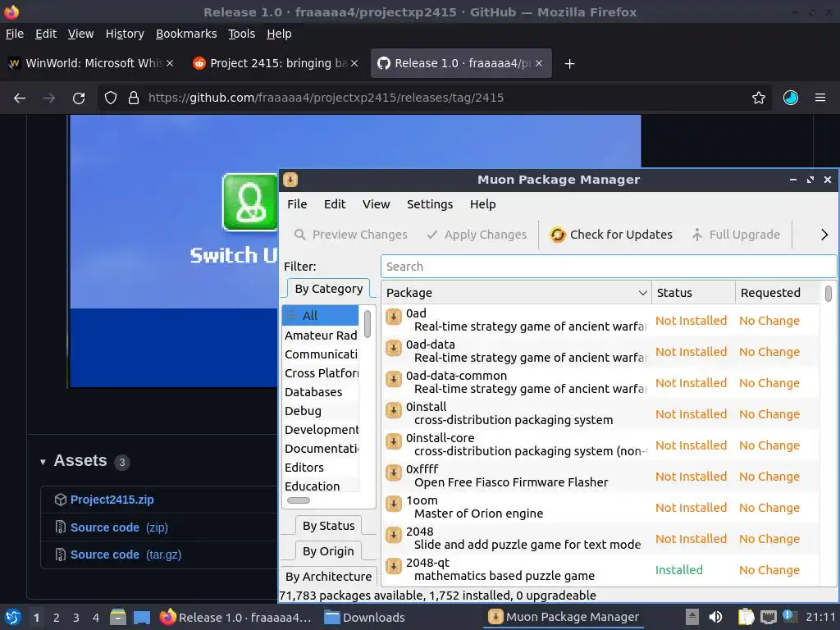
Task: Switch to virtual desktop 2
Action: [57, 618]
